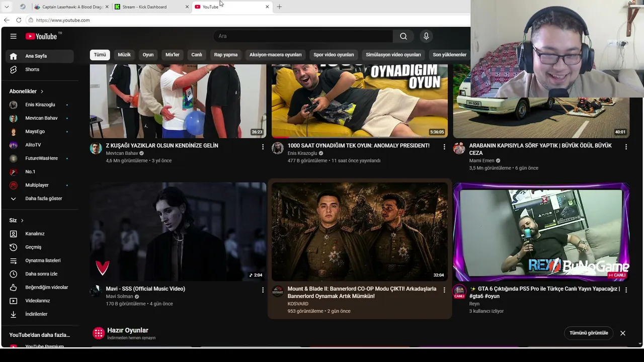
Task: Go back with the browser back arrow
Action: 7,20
